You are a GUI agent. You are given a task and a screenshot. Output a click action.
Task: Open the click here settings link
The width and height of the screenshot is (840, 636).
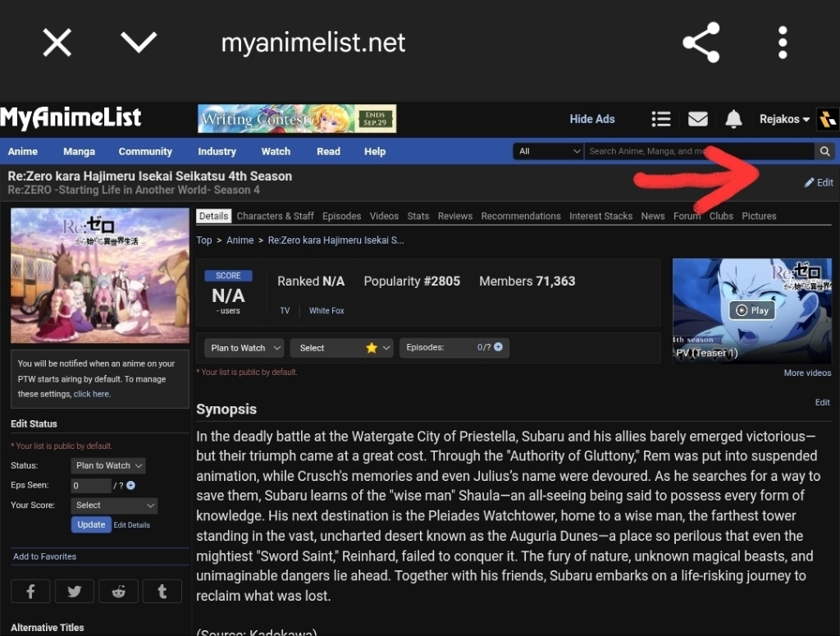coord(92,394)
